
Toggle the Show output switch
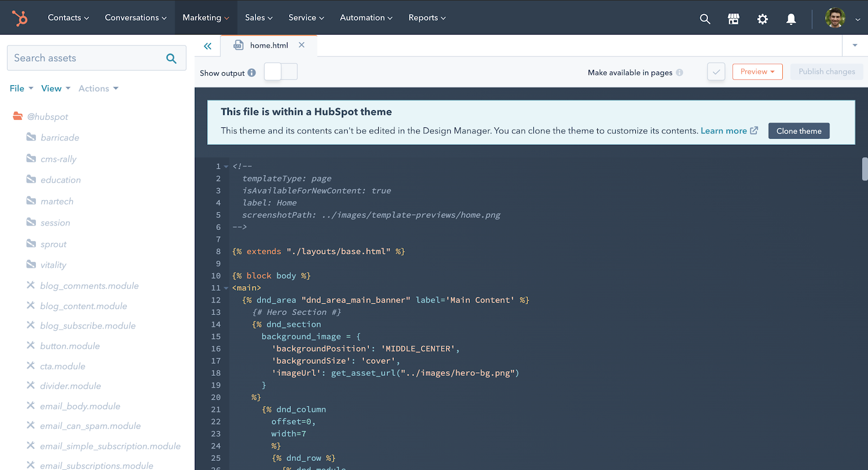(280, 72)
